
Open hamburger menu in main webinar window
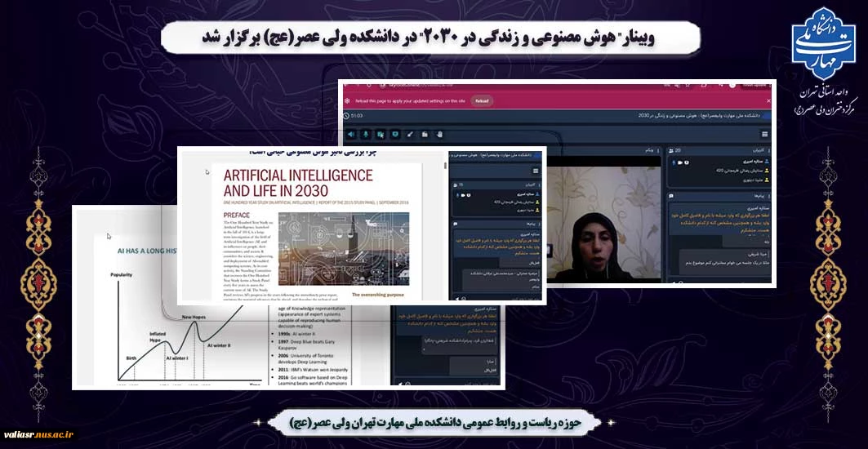[x=764, y=134]
